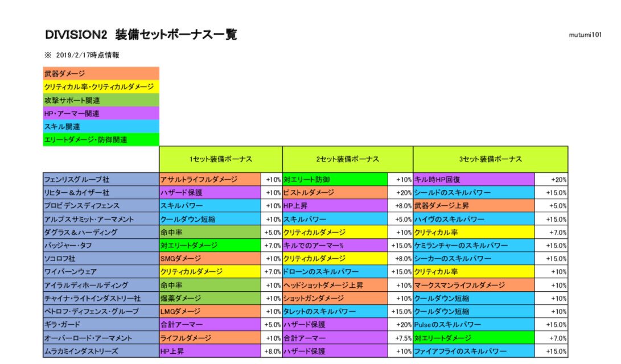621x364 pixels.
Task: Click 'クールダウン短縮' in the アルプスサミット・アーマメント row
Action: (210, 219)
